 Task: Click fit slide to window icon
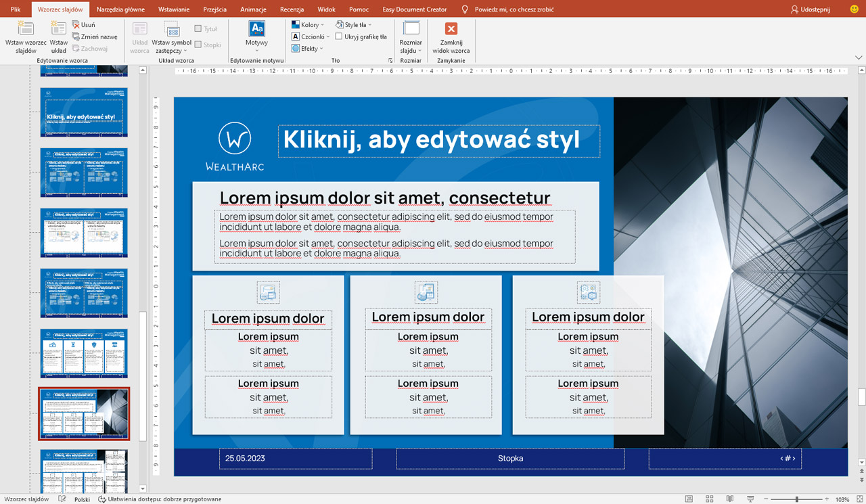[859, 499]
